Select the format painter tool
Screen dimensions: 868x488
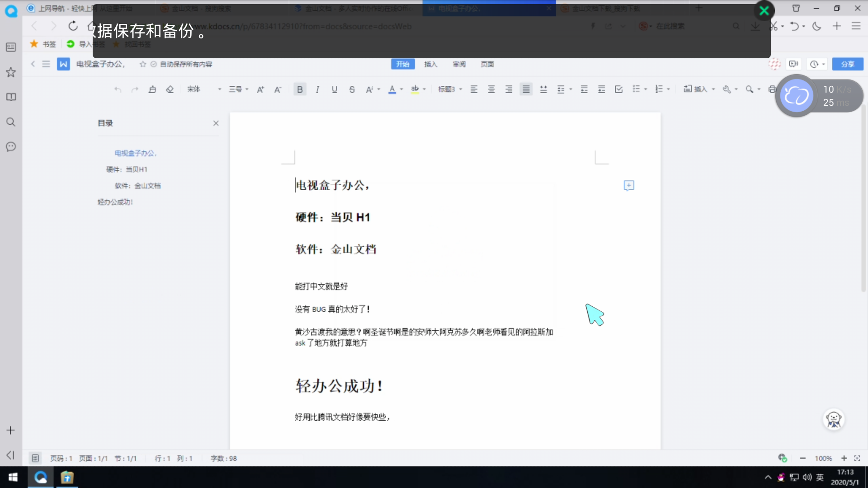152,89
